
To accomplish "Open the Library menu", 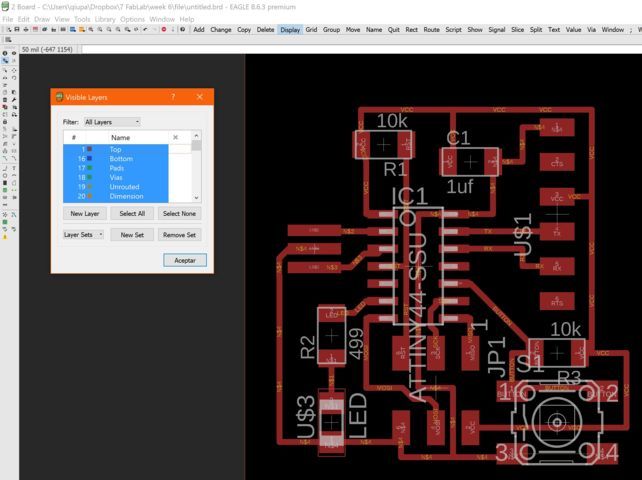I will pyautogui.click(x=105, y=19).
